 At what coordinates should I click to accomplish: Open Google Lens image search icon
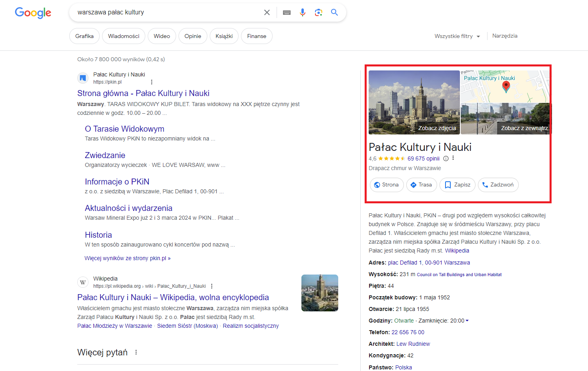coord(319,12)
